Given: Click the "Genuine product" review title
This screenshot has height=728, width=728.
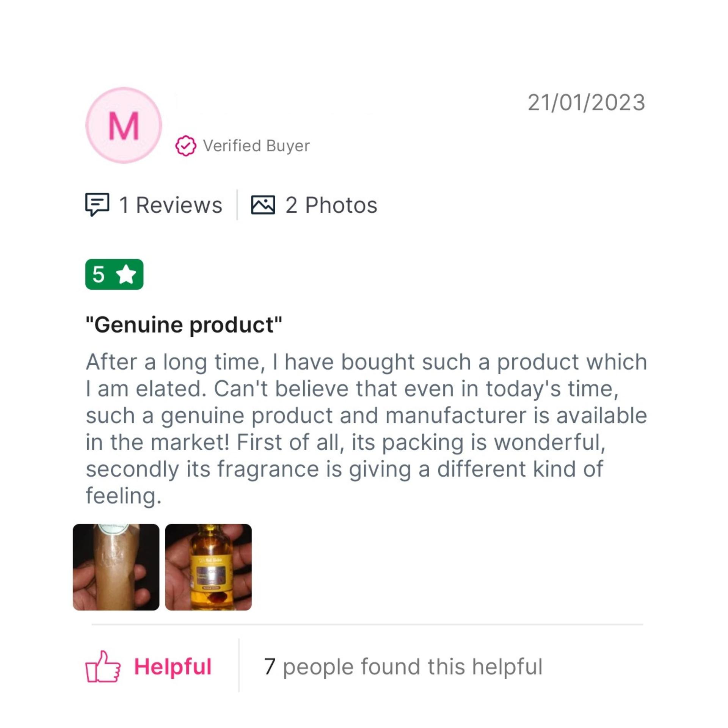Looking at the screenshot, I should (x=184, y=325).
